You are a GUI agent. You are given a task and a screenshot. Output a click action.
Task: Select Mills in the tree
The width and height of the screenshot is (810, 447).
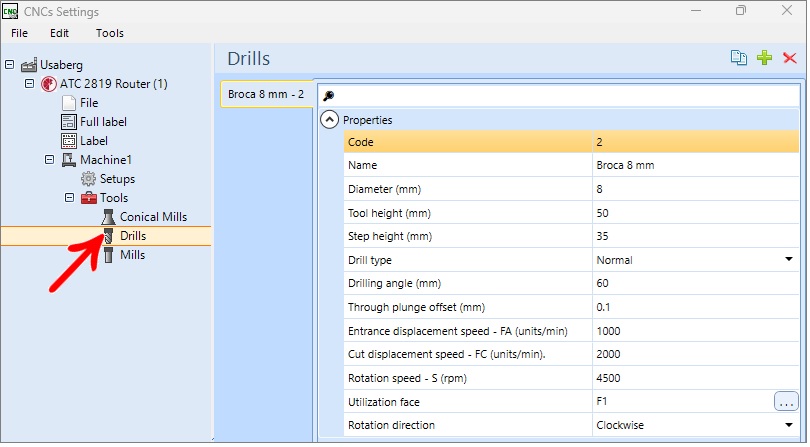(132, 255)
